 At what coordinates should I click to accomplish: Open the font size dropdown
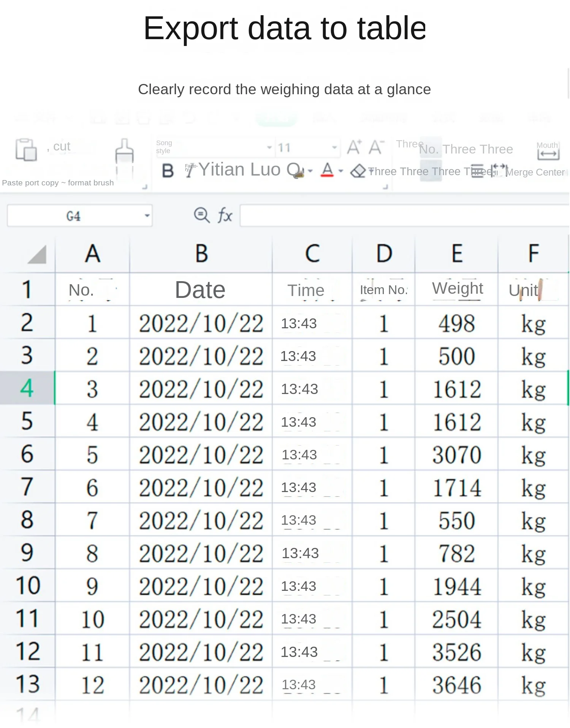(x=334, y=147)
